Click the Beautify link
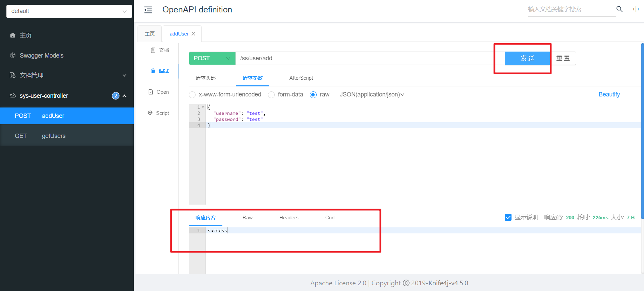 609,94
